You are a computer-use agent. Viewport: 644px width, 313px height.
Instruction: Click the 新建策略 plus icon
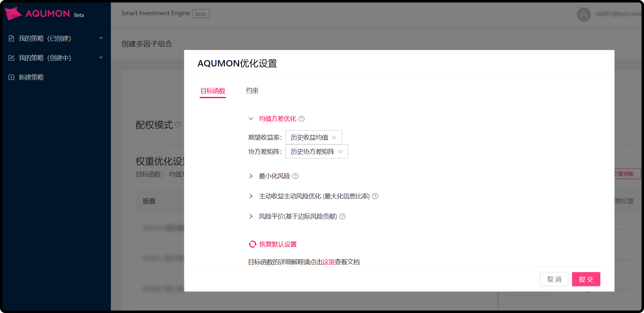(11, 77)
